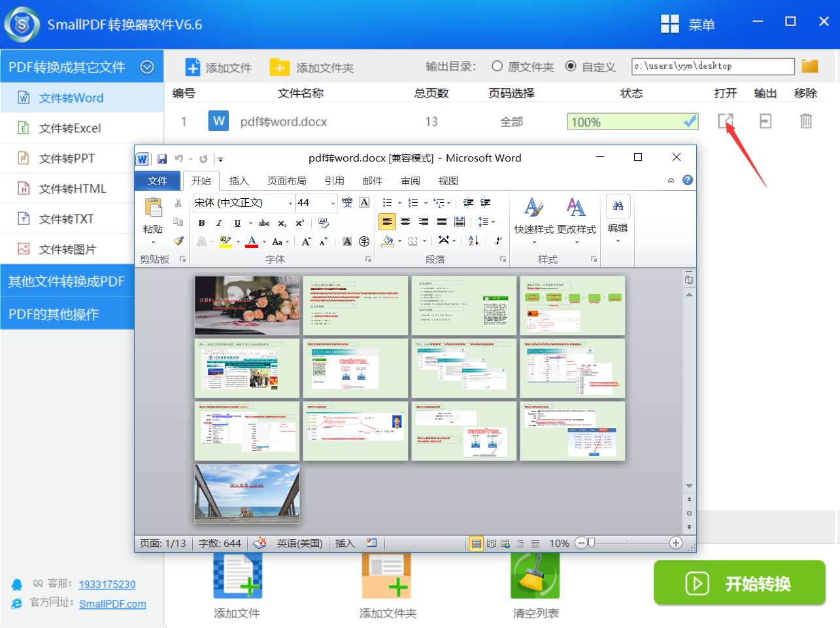Click the yellow text highlight color button
Image resolution: width=840 pixels, height=628 pixels.
pos(226,241)
